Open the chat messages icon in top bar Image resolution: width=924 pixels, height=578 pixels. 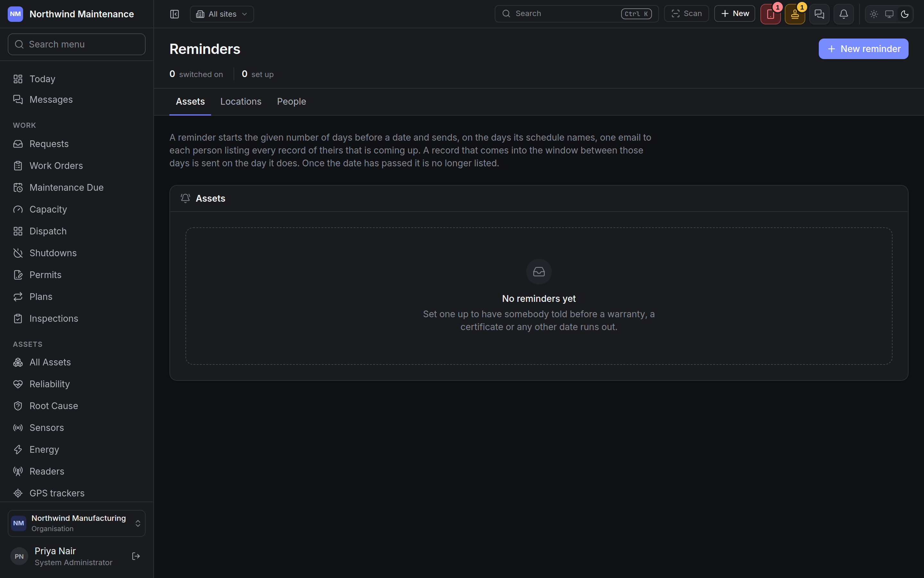(x=819, y=14)
